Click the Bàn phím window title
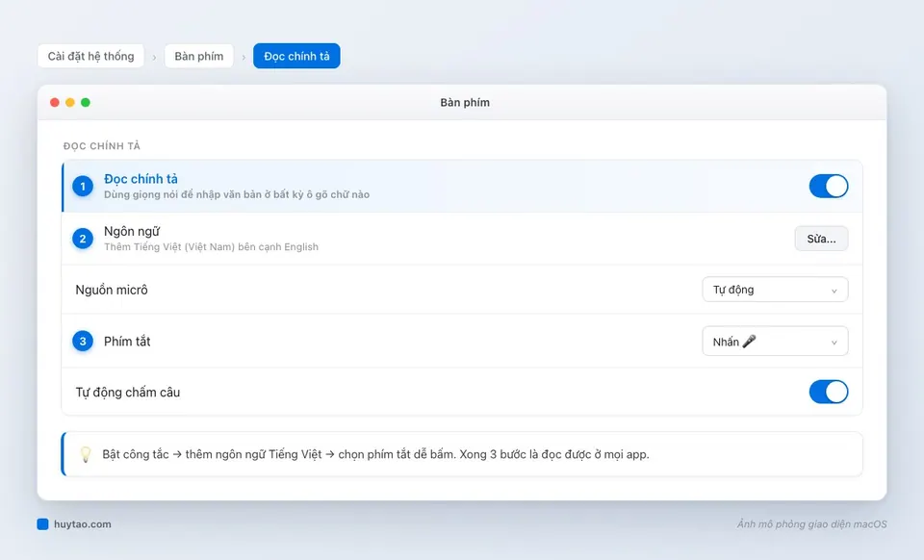 (x=465, y=102)
